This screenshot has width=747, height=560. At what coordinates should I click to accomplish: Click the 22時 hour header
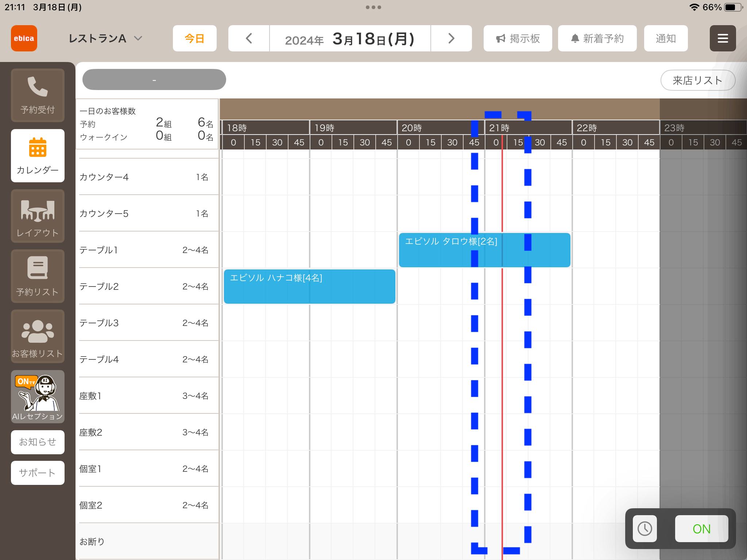click(616, 128)
